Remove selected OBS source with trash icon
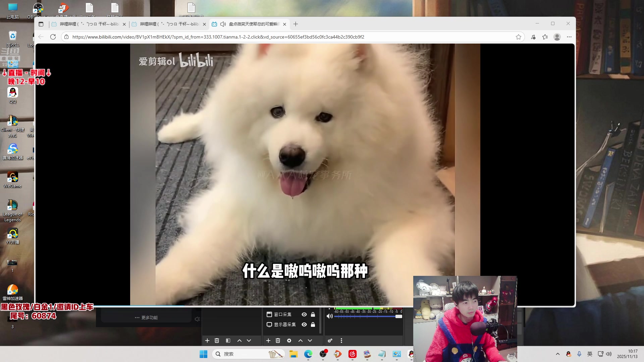Image resolution: width=644 pixels, height=362 pixels. (x=278, y=341)
